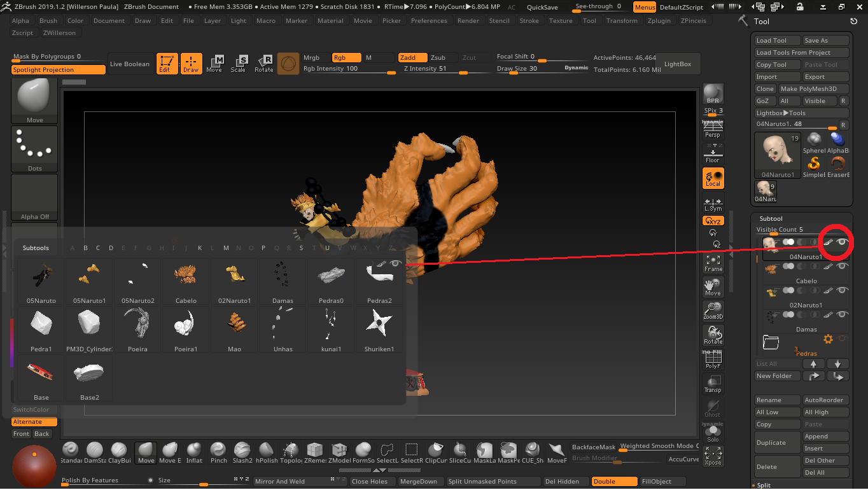This screenshot has width=868, height=490.
Task: Select the Poeira subtool thumbnail in popup
Action: point(137,330)
